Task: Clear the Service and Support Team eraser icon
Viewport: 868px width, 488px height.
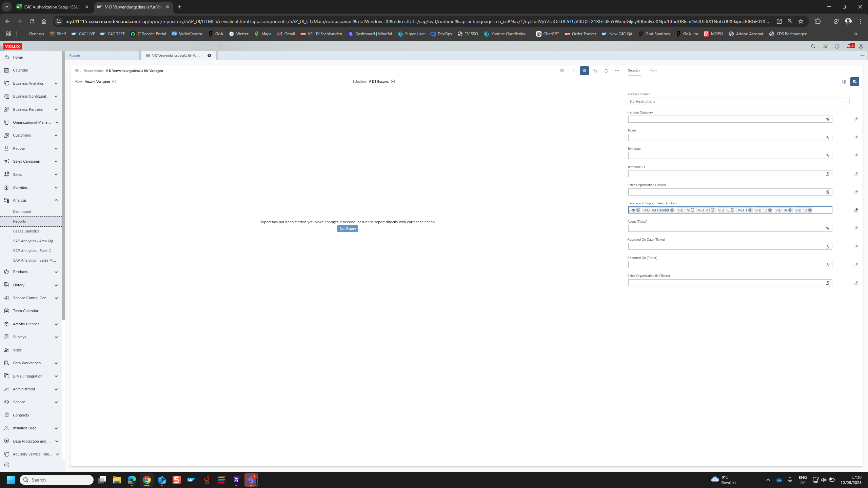Action: [x=856, y=210]
